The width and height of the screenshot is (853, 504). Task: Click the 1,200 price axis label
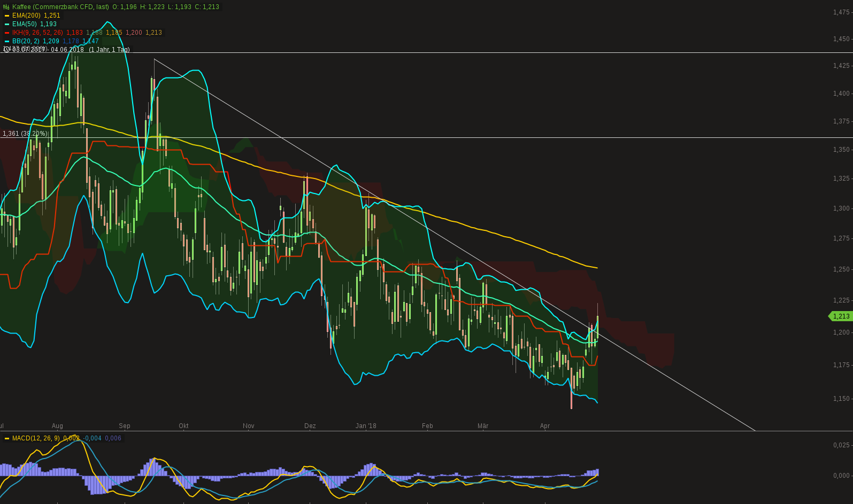[x=841, y=332]
